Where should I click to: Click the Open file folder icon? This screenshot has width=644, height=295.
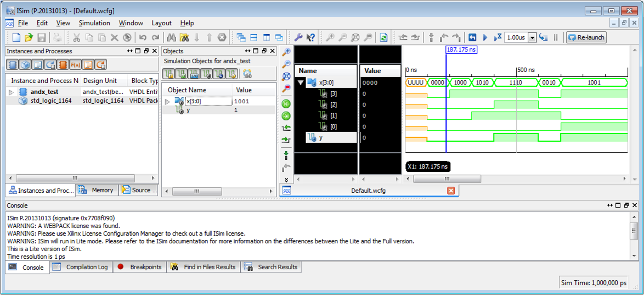[29, 37]
